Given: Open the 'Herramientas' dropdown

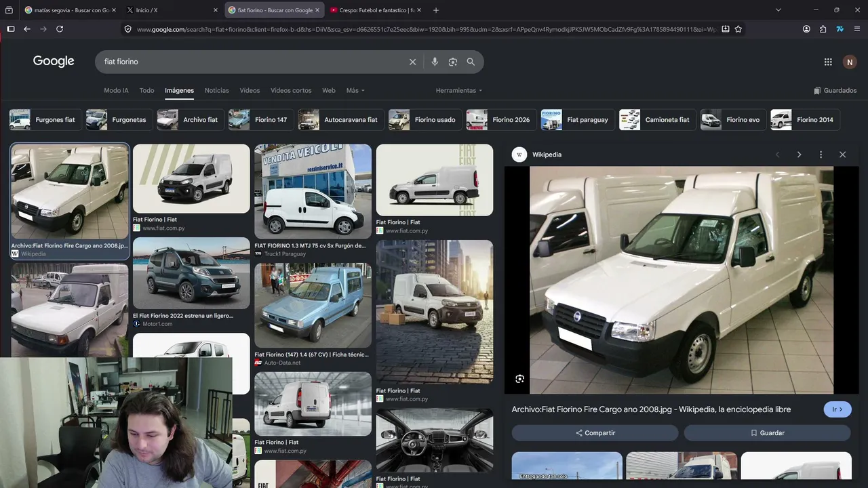Looking at the screenshot, I should coord(459,90).
